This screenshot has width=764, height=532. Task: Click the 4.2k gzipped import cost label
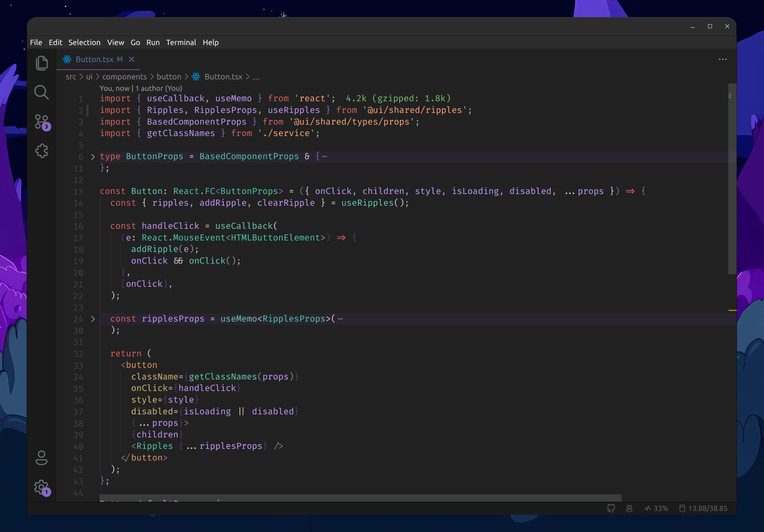398,98
